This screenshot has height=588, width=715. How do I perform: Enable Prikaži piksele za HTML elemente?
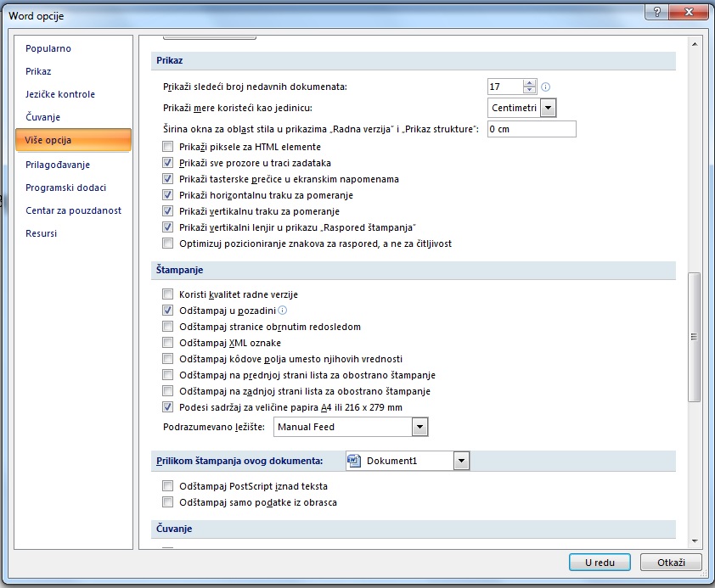pos(168,147)
